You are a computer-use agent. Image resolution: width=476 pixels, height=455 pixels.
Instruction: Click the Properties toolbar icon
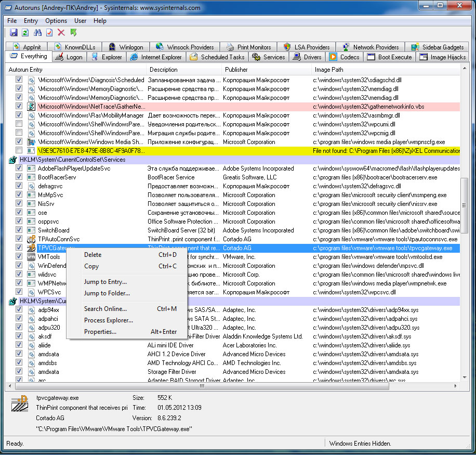(49, 33)
